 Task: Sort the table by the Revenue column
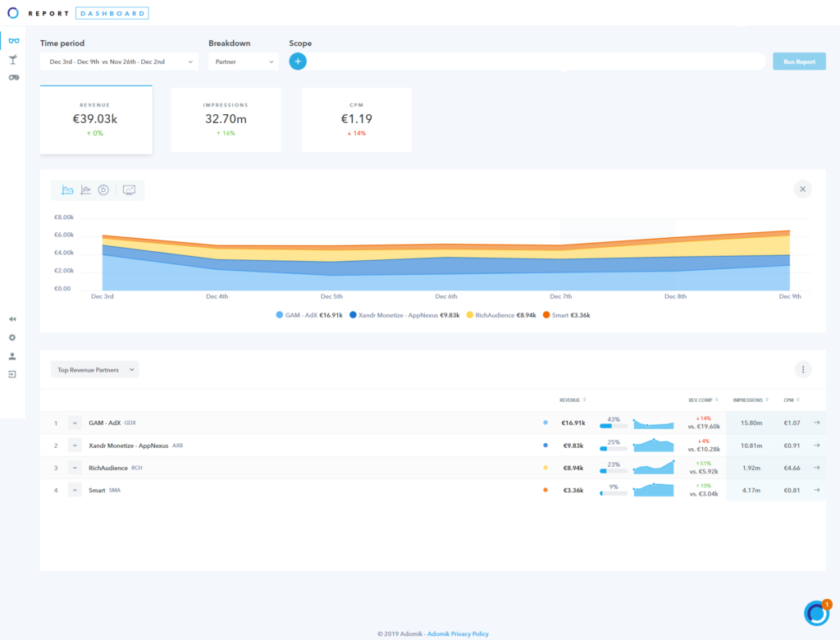pyautogui.click(x=573, y=400)
